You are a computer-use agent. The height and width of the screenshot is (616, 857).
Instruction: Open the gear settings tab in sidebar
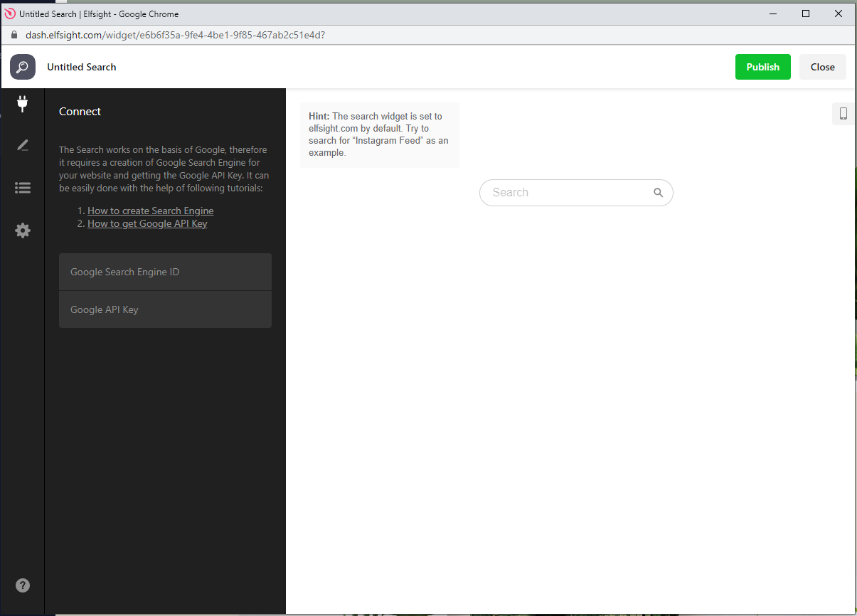(23, 230)
